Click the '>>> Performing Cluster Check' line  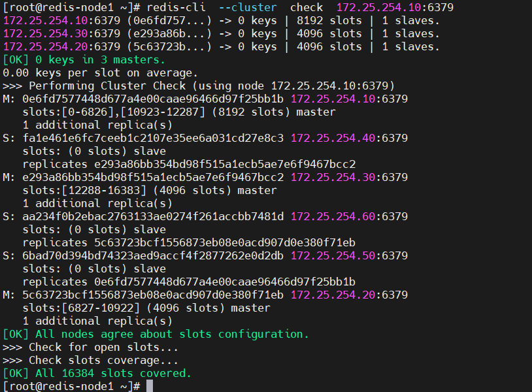pyautogui.click(x=199, y=86)
